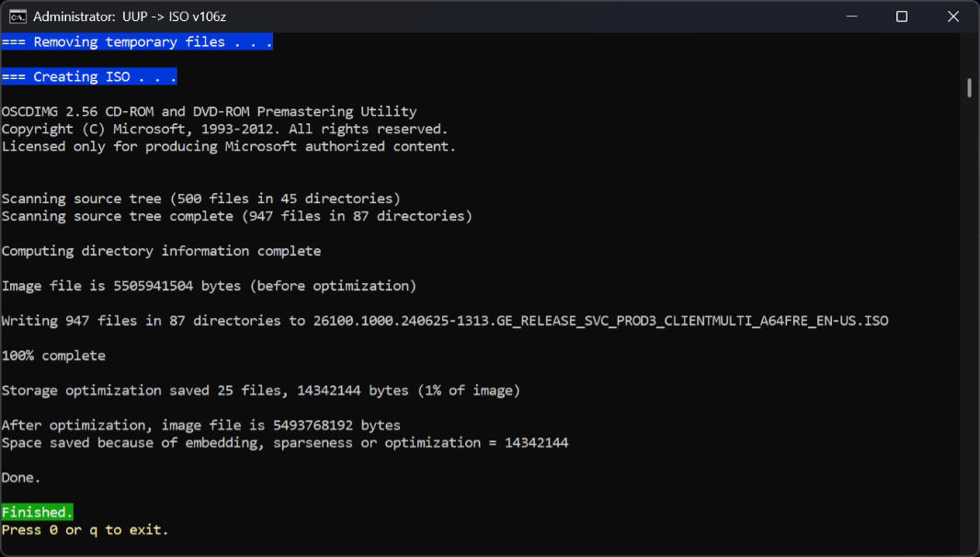Click the "After optimization" image file size line
This screenshot has width=980, height=557.
pyautogui.click(x=200, y=426)
